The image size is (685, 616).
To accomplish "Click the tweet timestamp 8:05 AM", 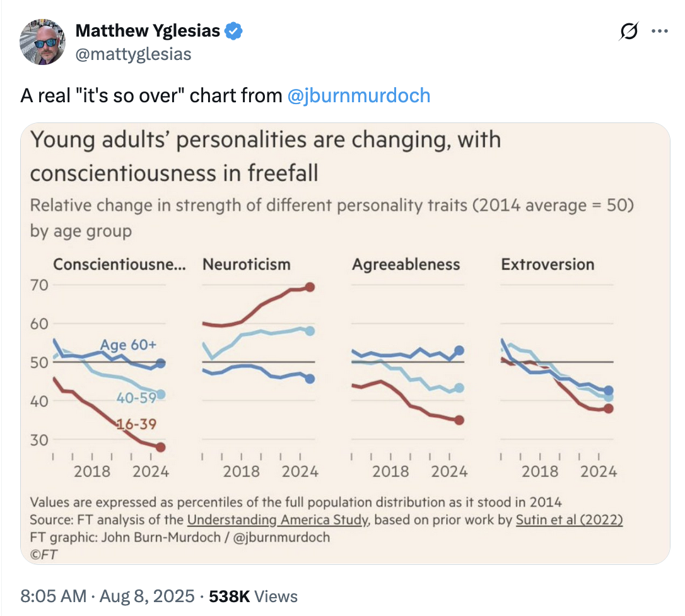I will pyautogui.click(x=53, y=596).
